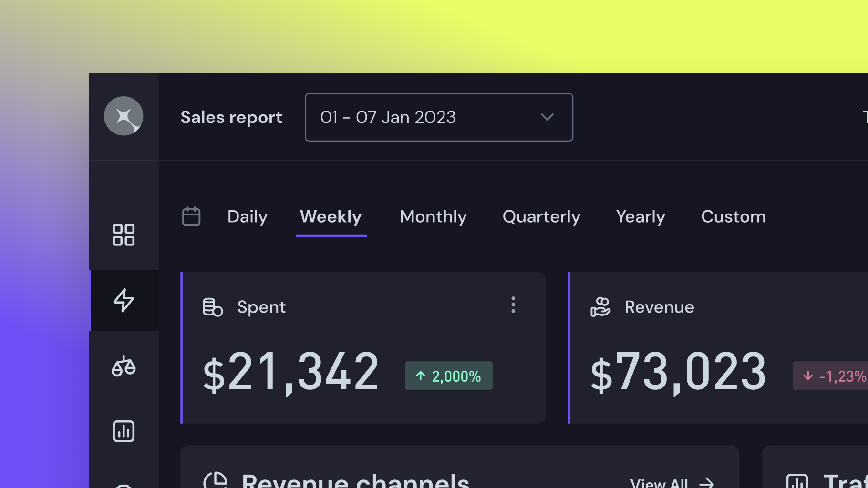Switch to the Yearly tab
Viewport: 868px width, 488px height.
(x=641, y=217)
